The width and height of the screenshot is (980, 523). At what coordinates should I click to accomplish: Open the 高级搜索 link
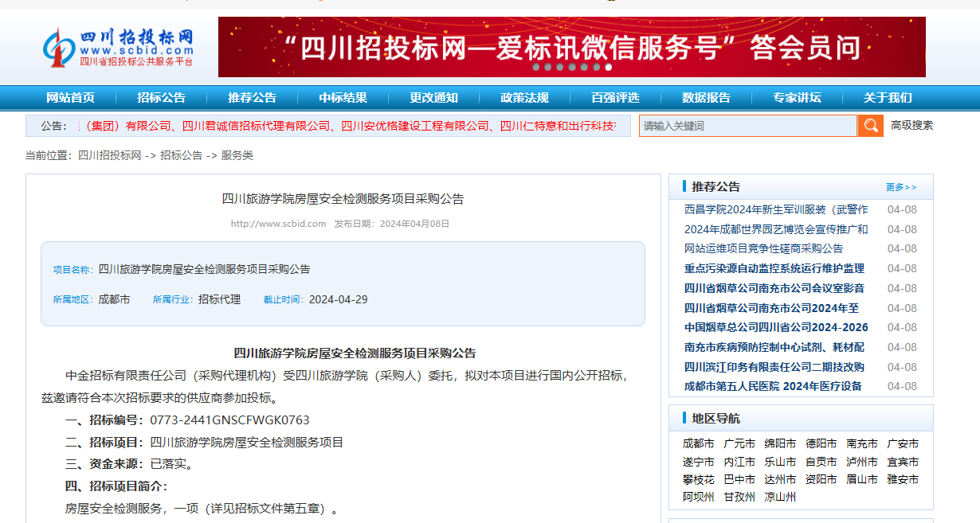coord(911,125)
